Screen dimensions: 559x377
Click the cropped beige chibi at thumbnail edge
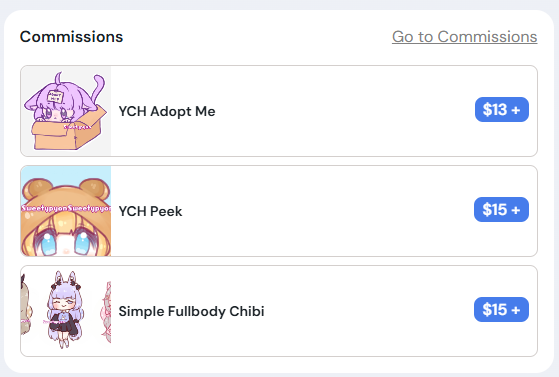tap(26, 305)
